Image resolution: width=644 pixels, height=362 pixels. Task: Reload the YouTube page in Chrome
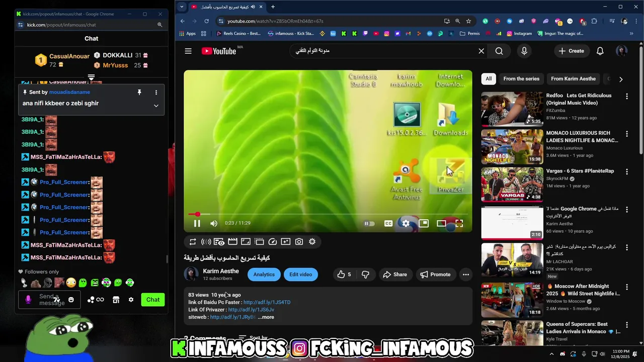click(206, 21)
